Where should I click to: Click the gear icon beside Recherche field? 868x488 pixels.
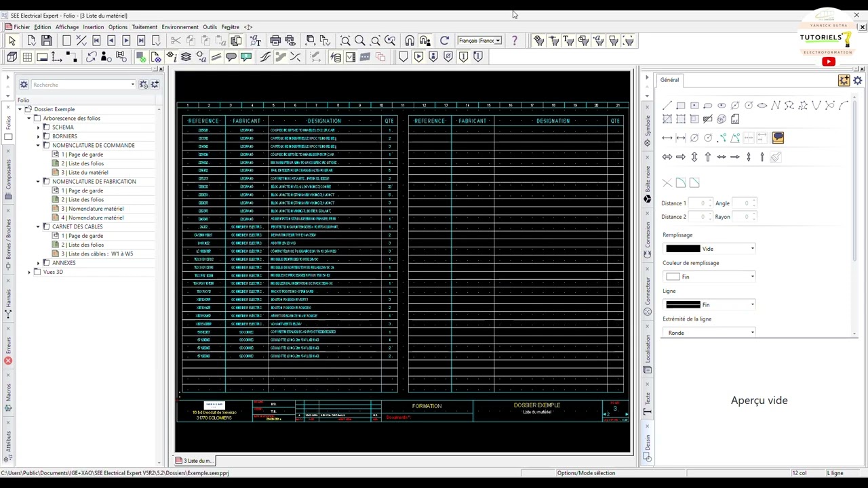24,85
